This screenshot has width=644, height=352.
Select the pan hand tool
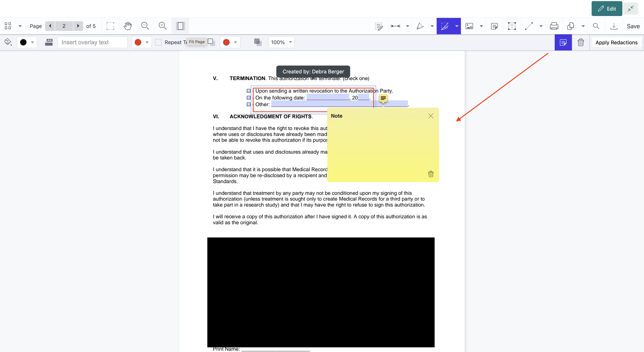tap(128, 26)
